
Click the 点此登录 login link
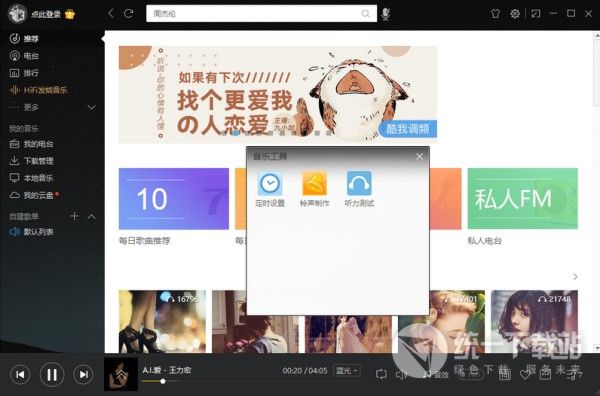point(46,15)
